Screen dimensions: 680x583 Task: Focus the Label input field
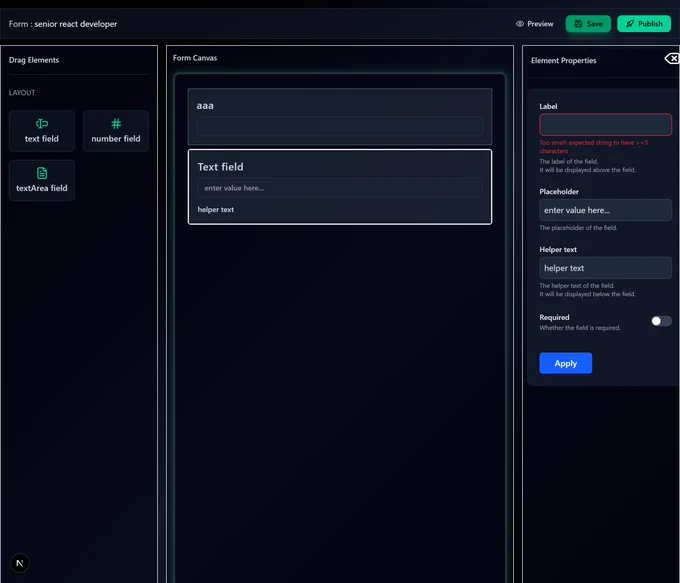pos(605,125)
